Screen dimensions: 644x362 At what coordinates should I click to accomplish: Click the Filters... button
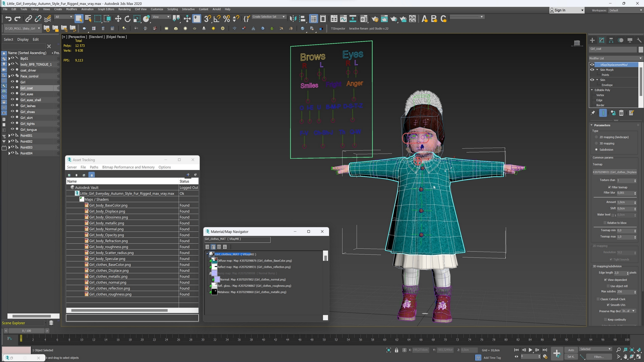[x=599, y=357]
